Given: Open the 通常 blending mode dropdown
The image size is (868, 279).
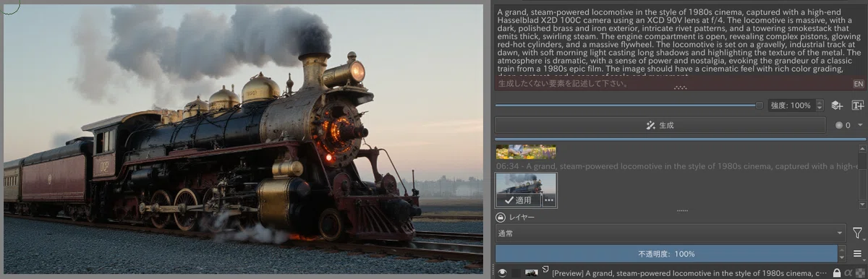Looking at the screenshot, I should coord(671,233).
